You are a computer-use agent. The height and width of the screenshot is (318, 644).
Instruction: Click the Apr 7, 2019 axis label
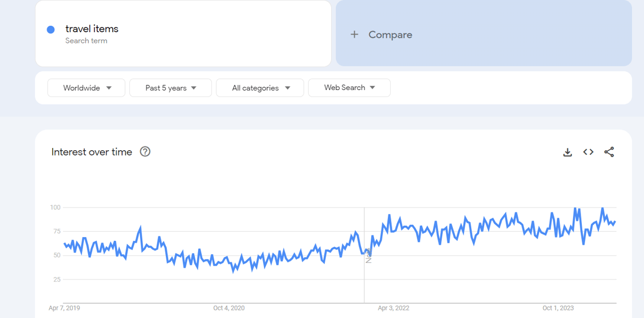point(64,308)
